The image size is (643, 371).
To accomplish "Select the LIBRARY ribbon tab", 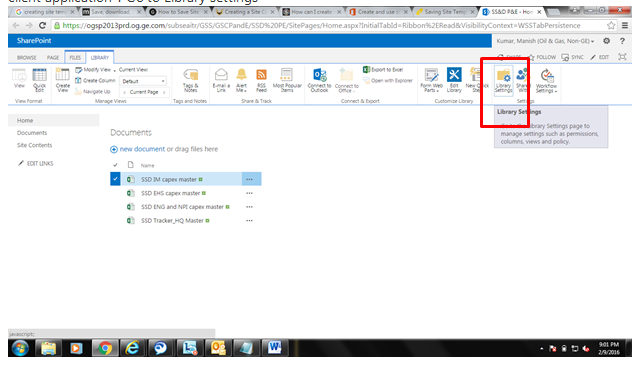I will point(100,57).
